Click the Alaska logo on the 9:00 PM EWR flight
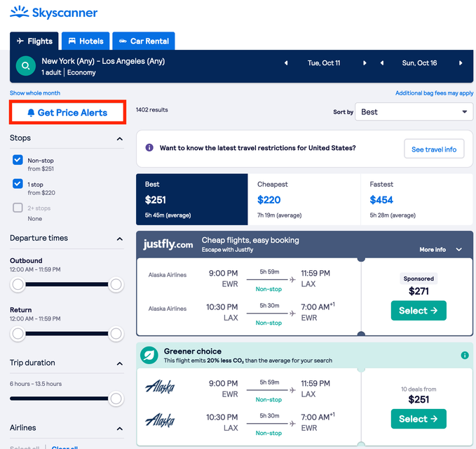476x449 pixels. pos(160,387)
